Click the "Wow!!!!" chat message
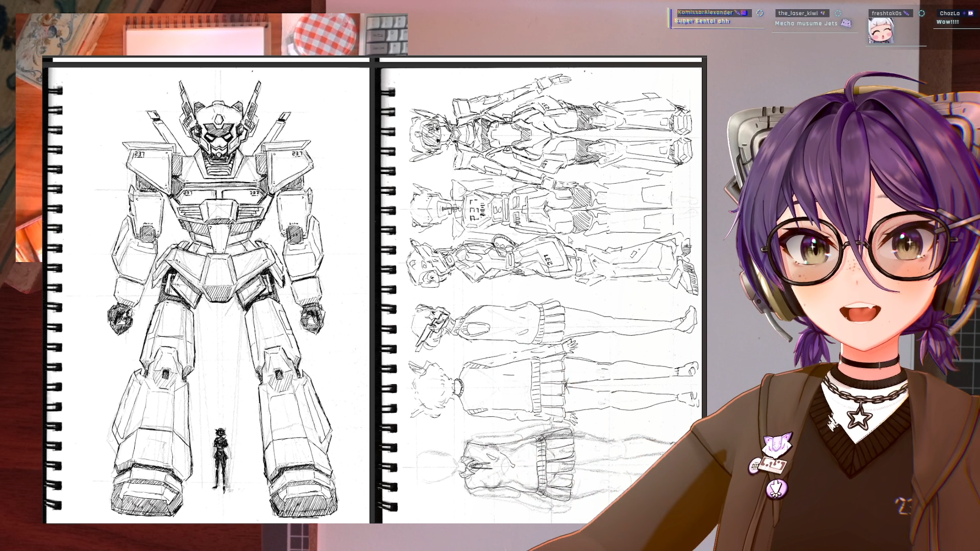980x551 pixels. [x=947, y=22]
